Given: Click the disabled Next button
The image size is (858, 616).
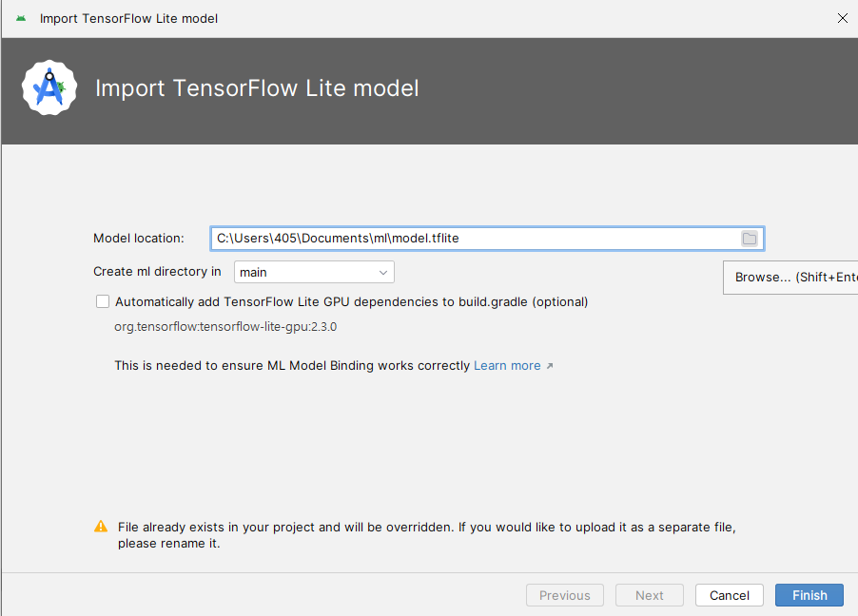Looking at the screenshot, I should [x=650, y=595].
